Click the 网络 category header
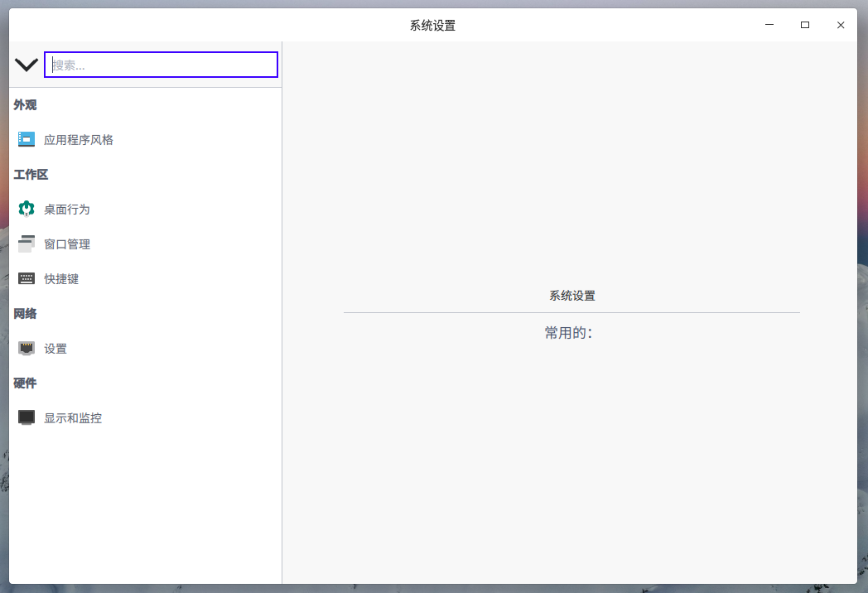868x593 pixels. (25, 313)
